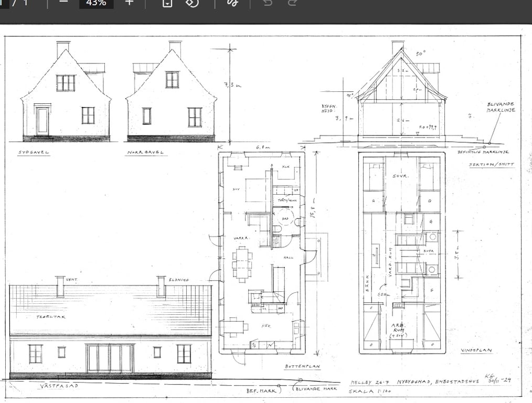532x403 pixels.
Task: Click the BEF. MARK legend text
Action: click(x=261, y=391)
